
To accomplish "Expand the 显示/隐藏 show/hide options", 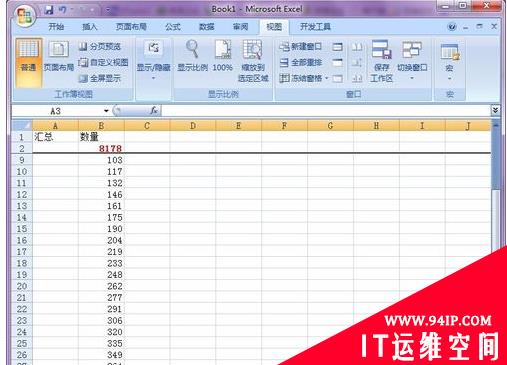I will coord(153,60).
